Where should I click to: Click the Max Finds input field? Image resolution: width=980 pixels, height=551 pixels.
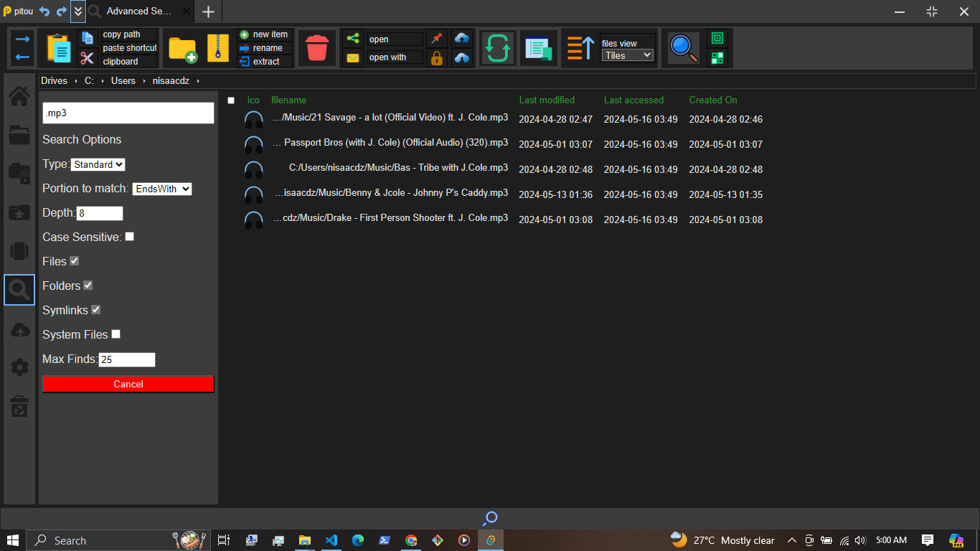click(x=127, y=359)
